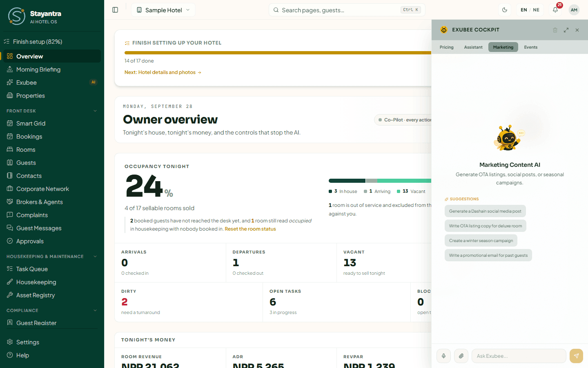Switch language using EN / NE toggle

tap(530, 10)
